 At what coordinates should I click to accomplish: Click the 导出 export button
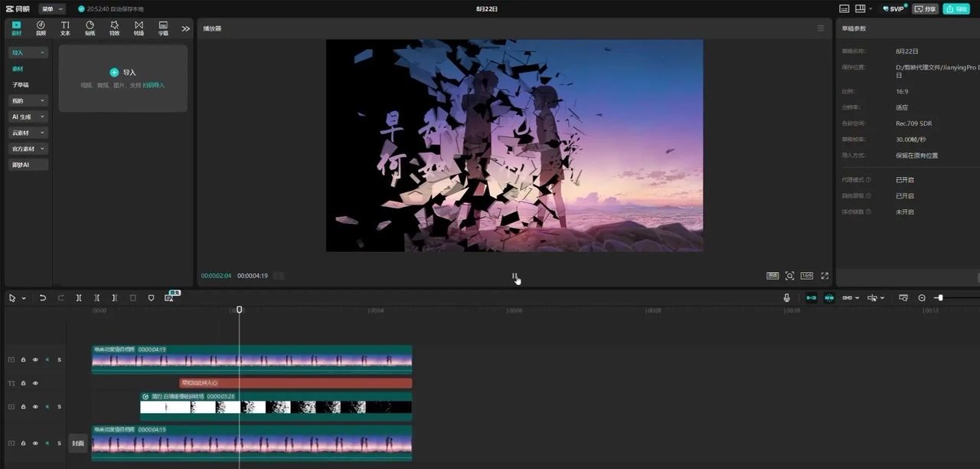click(x=957, y=9)
